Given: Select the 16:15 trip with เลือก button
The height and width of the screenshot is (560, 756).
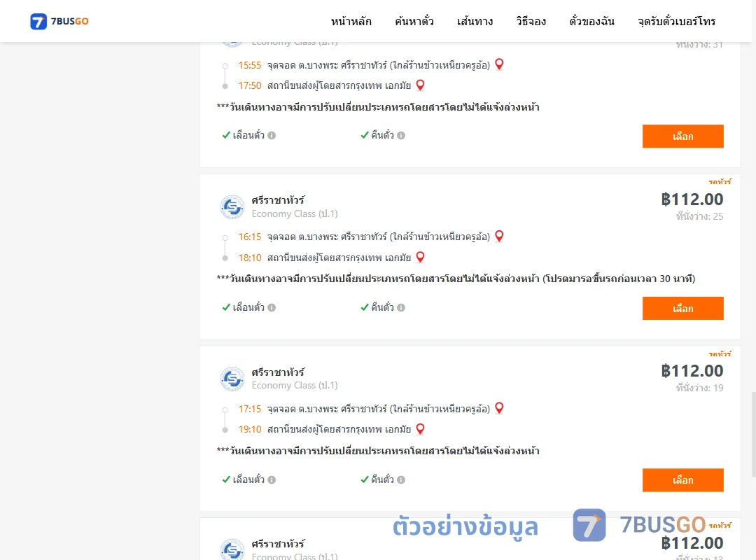Looking at the screenshot, I should [x=682, y=309].
